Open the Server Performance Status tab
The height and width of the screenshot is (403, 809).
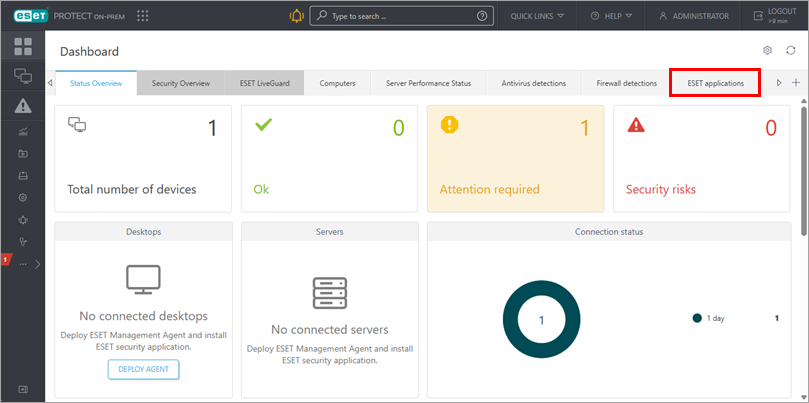point(428,83)
